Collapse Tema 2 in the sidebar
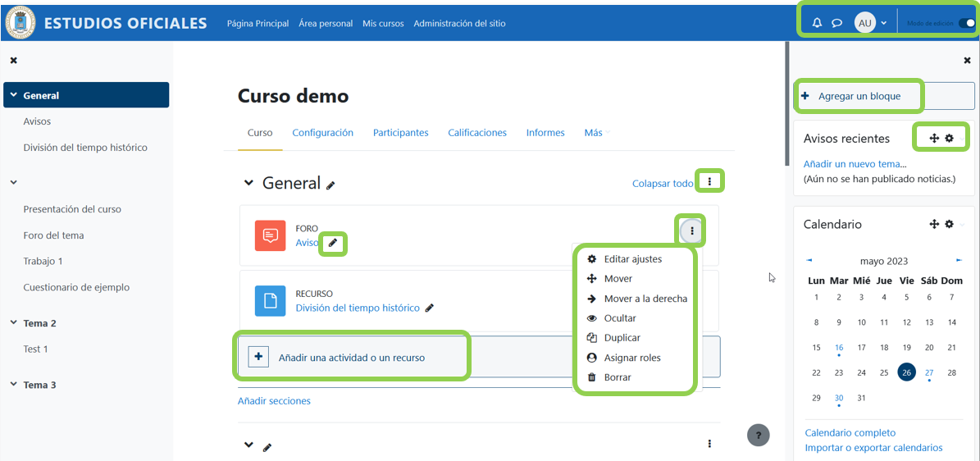This screenshot has height=461, width=980. (14, 322)
